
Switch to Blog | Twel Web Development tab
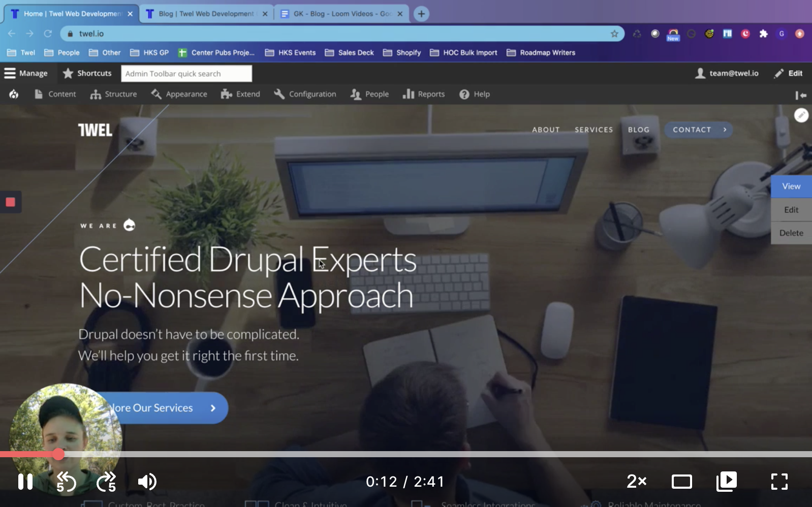coord(206,14)
